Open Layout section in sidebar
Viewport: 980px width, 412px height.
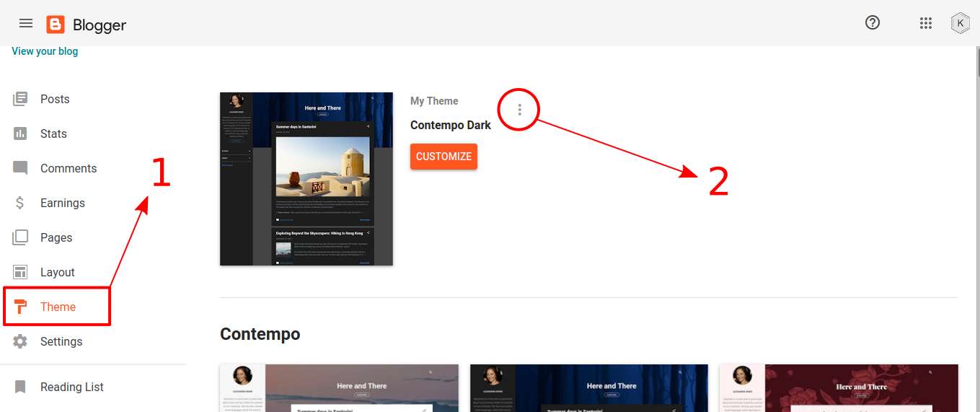pyautogui.click(x=57, y=272)
